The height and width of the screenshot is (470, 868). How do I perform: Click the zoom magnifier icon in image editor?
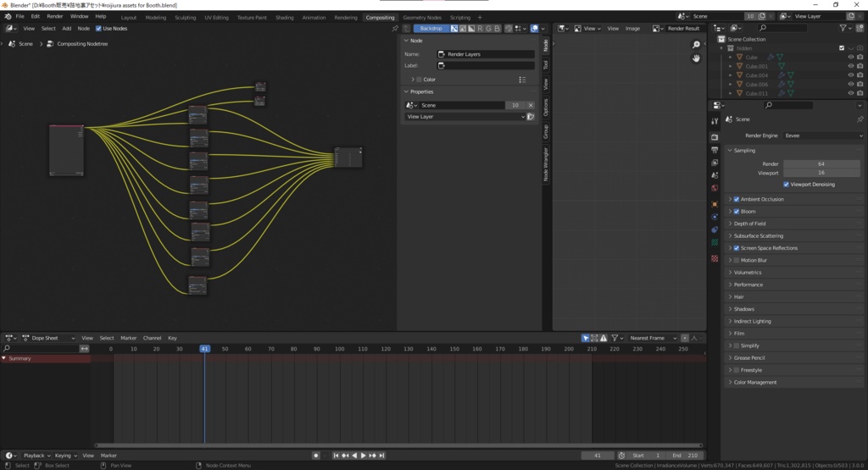tap(696, 45)
